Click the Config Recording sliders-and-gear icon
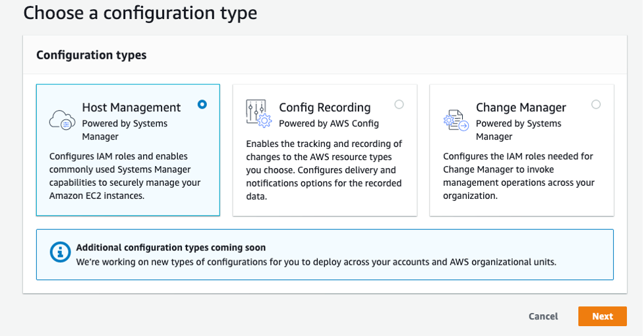The height and width of the screenshot is (336, 644). [259, 113]
